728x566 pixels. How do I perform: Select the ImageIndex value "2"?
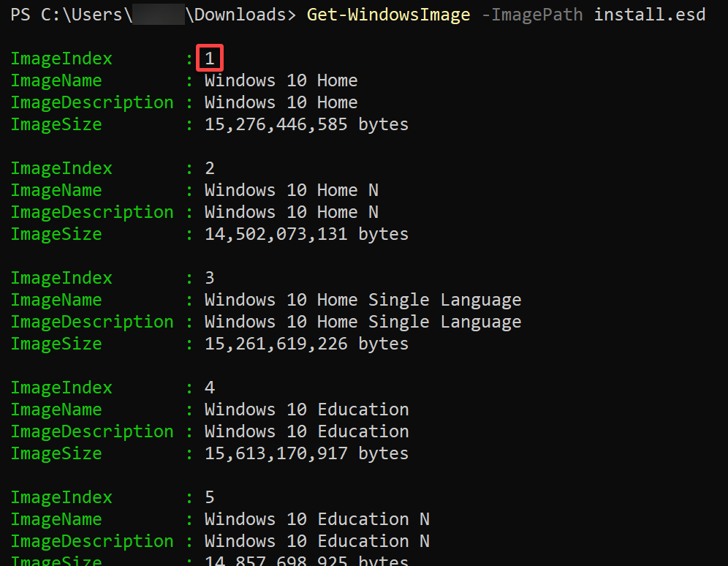[x=210, y=168]
